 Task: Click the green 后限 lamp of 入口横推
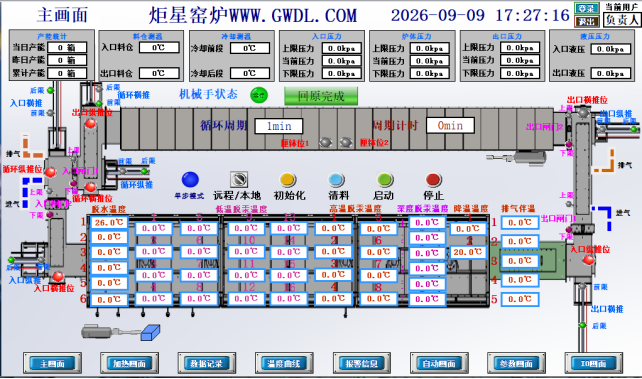50,90
